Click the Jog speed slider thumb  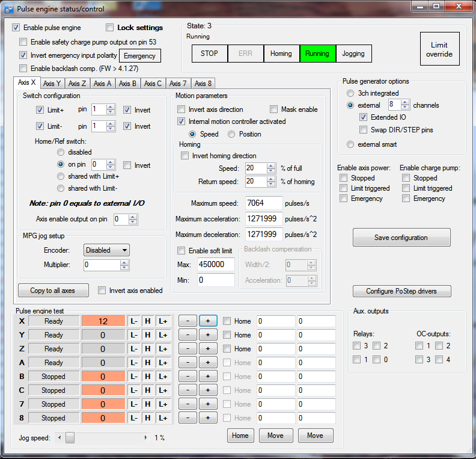click(x=70, y=437)
